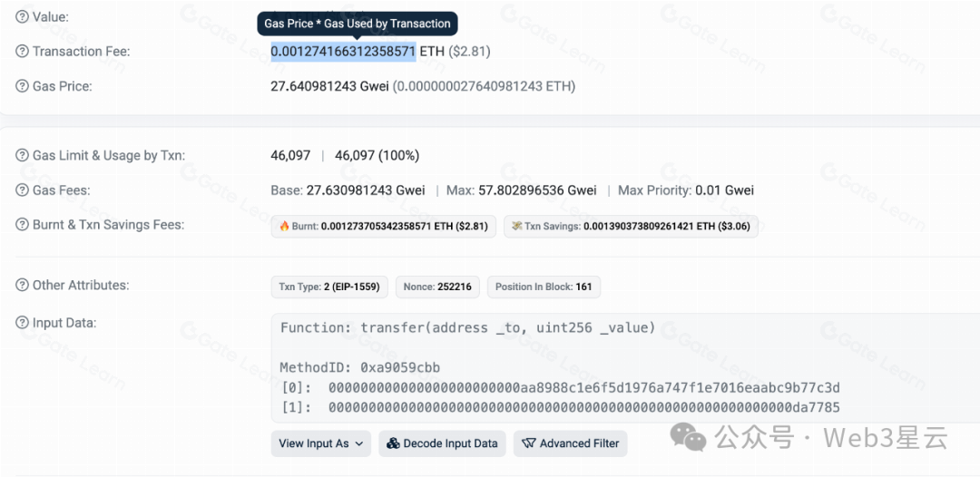Open the View Input As dropdown

pyautogui.click(x=320, y=443)
